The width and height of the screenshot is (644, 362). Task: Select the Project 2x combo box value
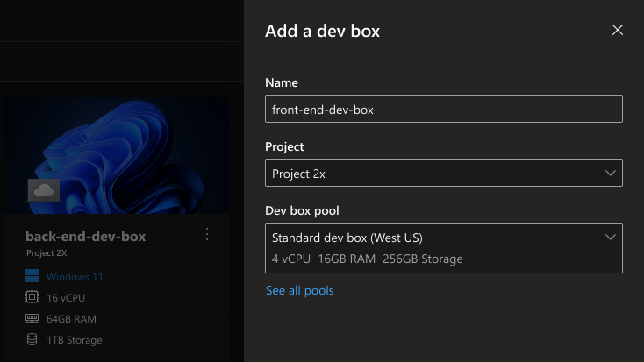click(298, 174)
